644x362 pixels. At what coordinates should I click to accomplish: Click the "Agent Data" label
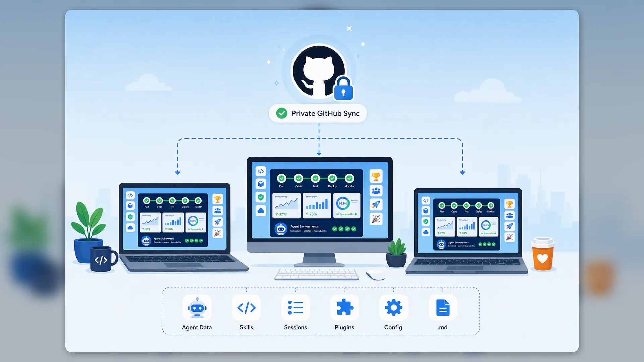(x=197, y=327)
